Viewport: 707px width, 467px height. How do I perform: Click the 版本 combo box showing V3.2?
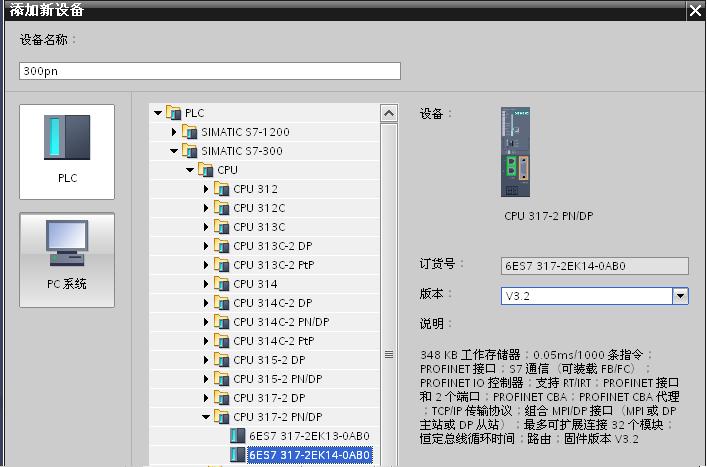594,296
